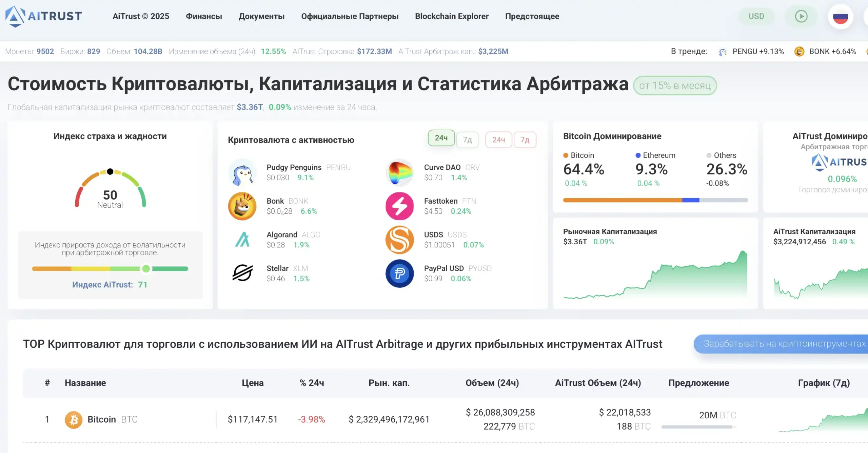Image resolution: width=868 pixels, height=453 pixels.
Task: Click the AITrust logo in the header
Action: click(43, 16)
